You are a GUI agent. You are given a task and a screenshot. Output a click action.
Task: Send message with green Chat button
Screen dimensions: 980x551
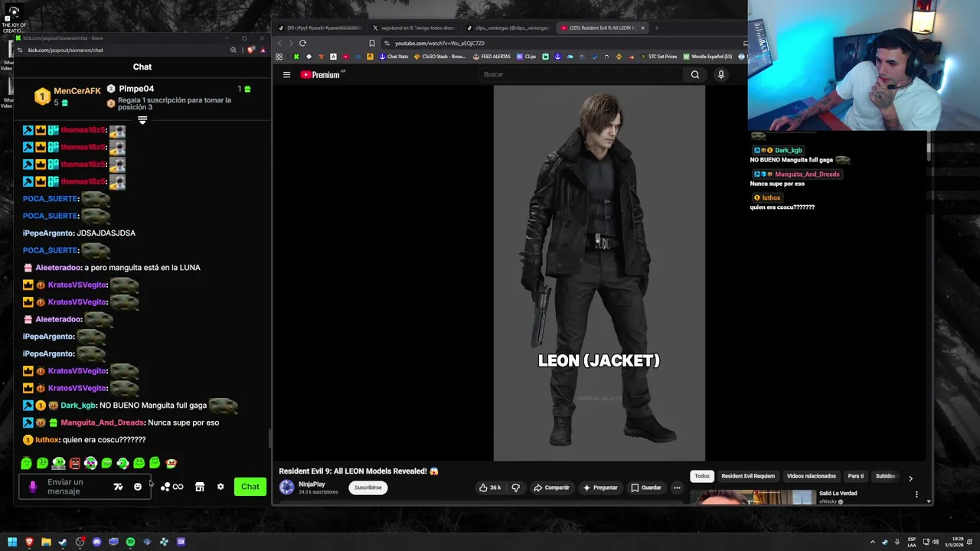[250, 487]
